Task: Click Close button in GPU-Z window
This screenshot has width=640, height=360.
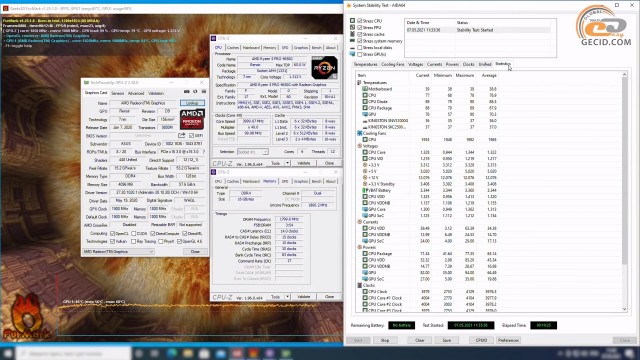Action: click(x=195, y=251)
